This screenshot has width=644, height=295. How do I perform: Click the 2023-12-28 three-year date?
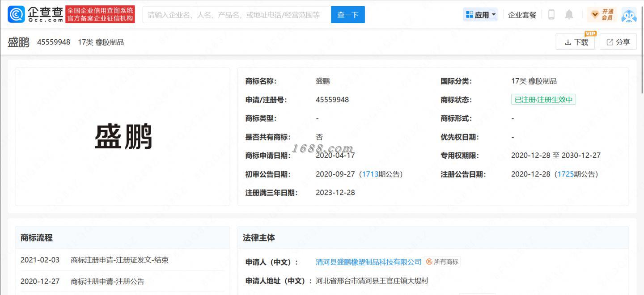[335, 193]
